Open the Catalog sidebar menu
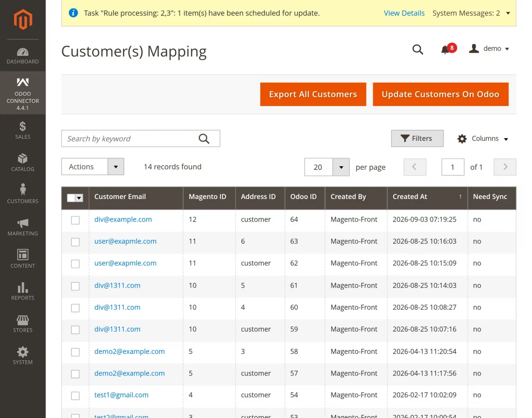Screen dimensions: 532x418 (x=23, y=163)
